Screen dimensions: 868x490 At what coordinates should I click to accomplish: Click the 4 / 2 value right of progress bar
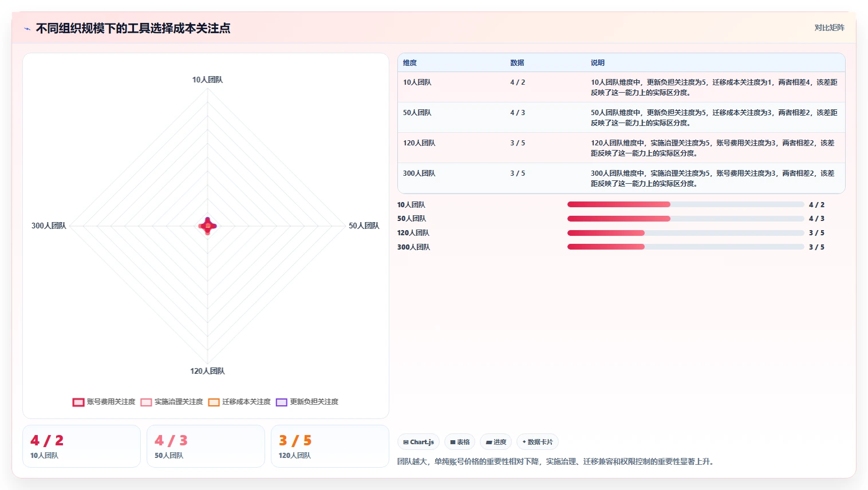[816, 205]
